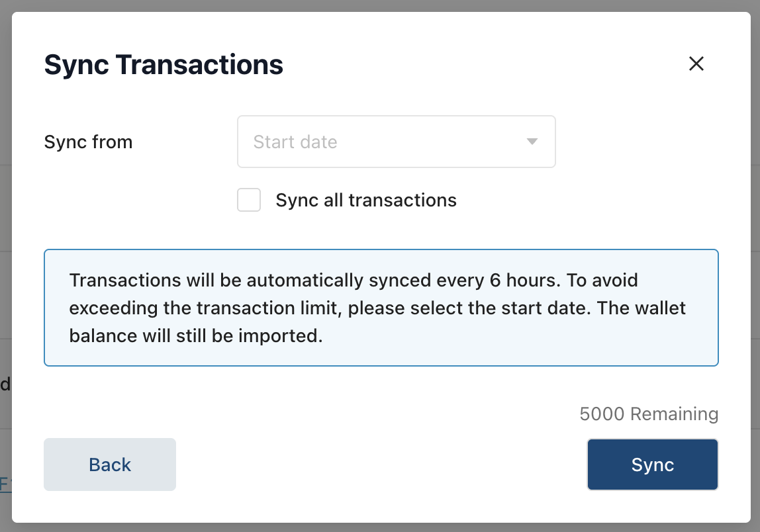Click the word "Remaining" above Sync button

[674, 414]
